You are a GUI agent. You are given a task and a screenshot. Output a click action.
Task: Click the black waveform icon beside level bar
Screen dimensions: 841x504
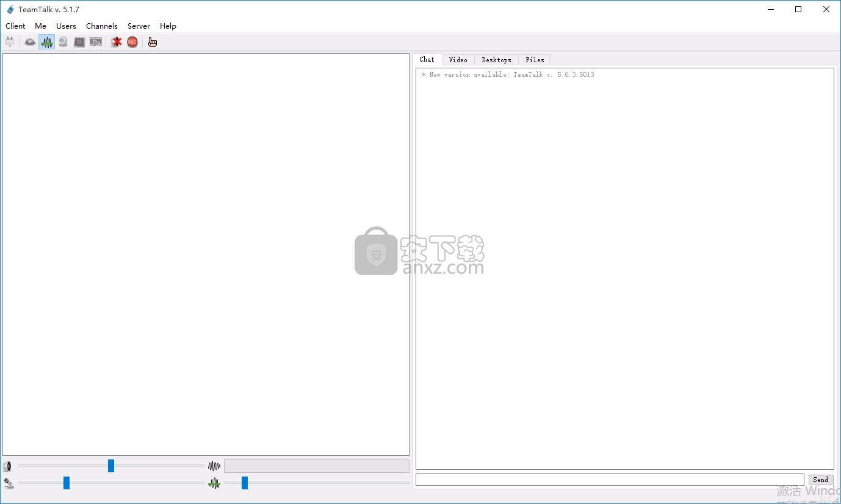tap(214, 466)
